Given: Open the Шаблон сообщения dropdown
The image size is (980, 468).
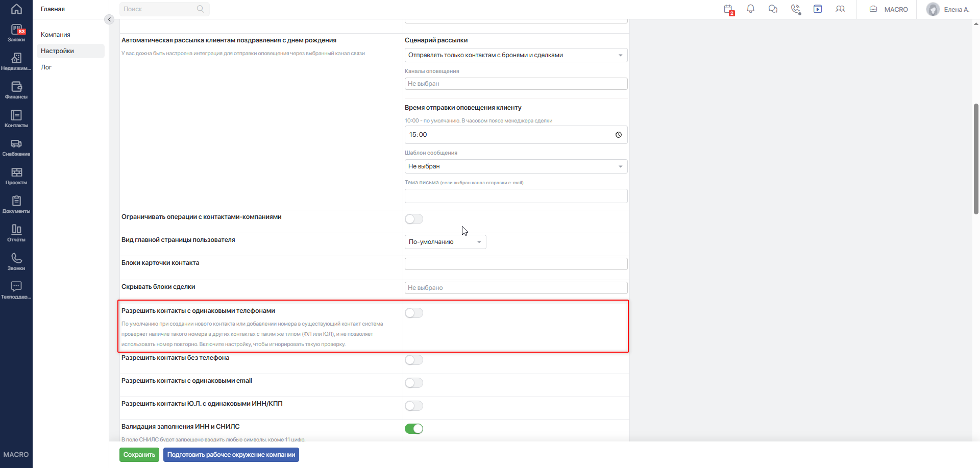Looking at the screenshot, I should pyautogui.click(x=516, y=166).
